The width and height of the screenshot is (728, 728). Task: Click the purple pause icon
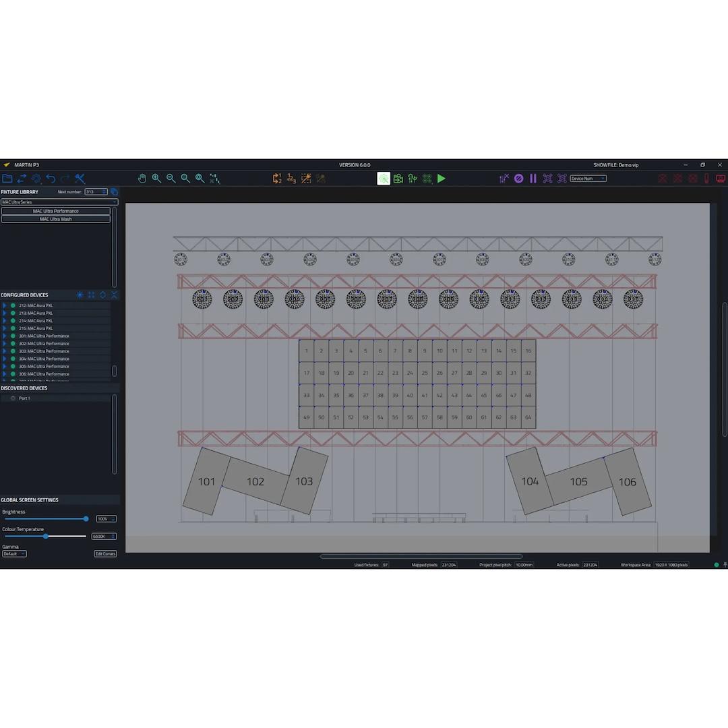[x=533, y=179]
